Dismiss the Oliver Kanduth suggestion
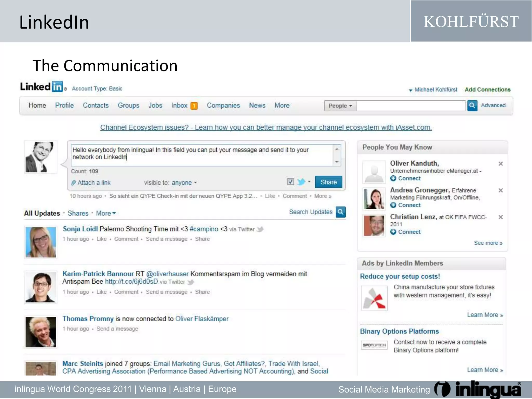Screen dimensions: 532x399 [501, 164]
